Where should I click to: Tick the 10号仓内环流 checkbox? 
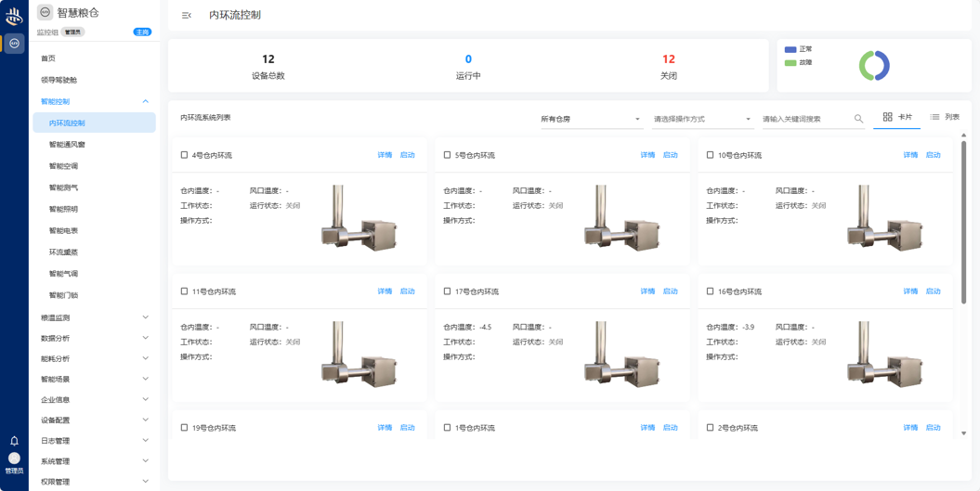(x=710, y=155)
